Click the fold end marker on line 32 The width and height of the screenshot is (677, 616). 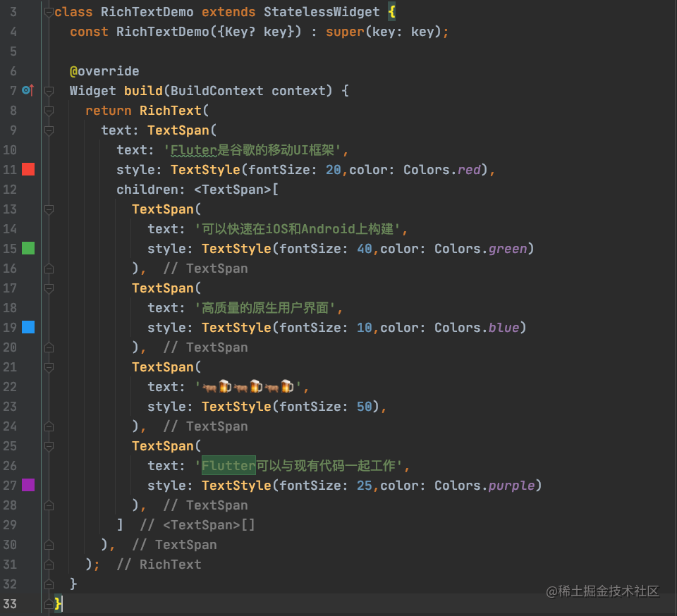pos(49,584)
